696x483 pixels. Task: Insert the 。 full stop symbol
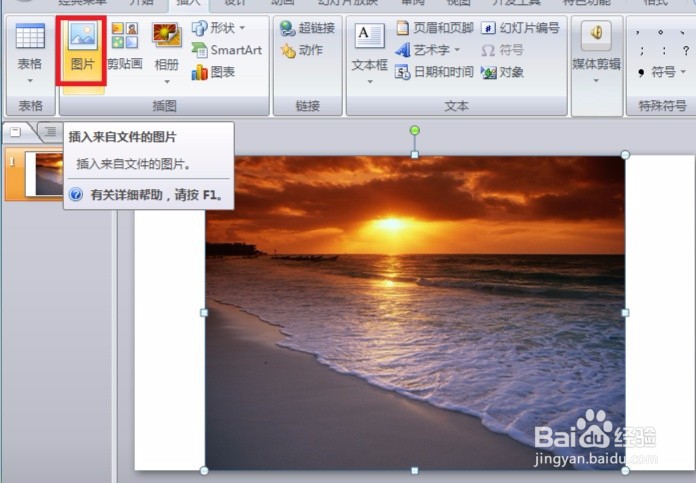660,32
